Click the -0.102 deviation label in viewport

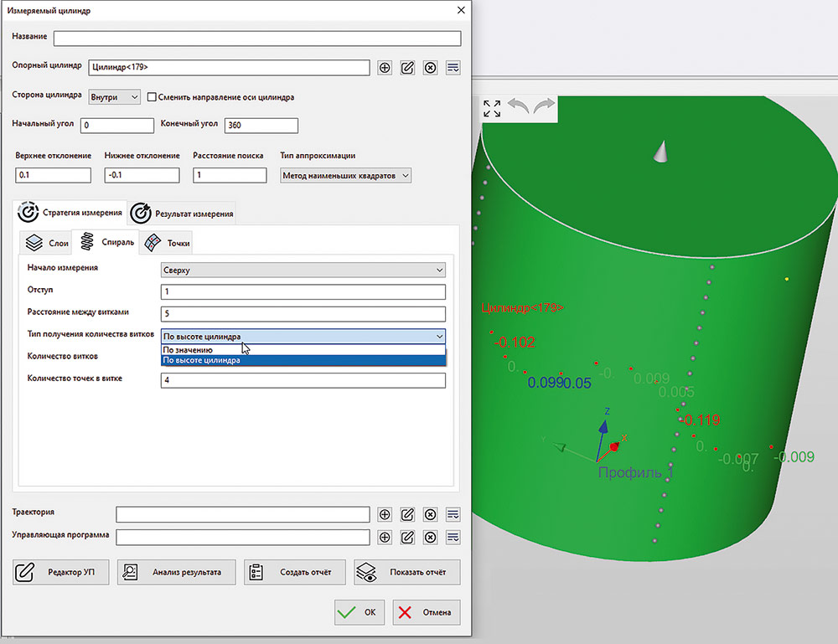point(515,343)
